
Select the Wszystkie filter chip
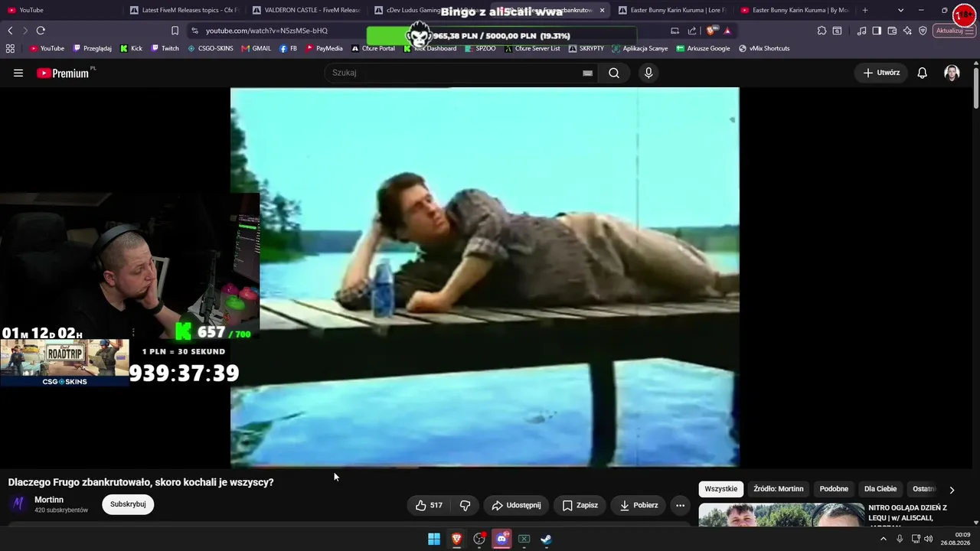721,489
